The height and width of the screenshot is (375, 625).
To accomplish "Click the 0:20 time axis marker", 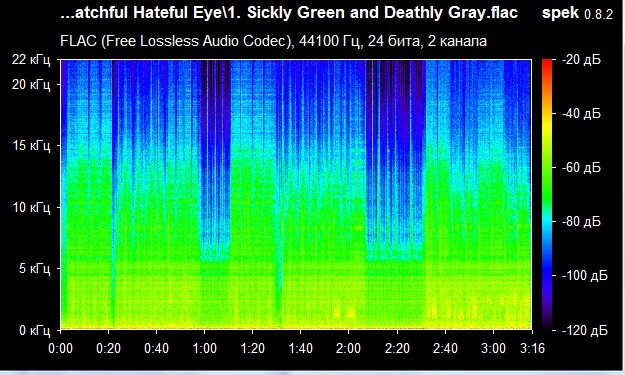I will click(x=108, y=349).
